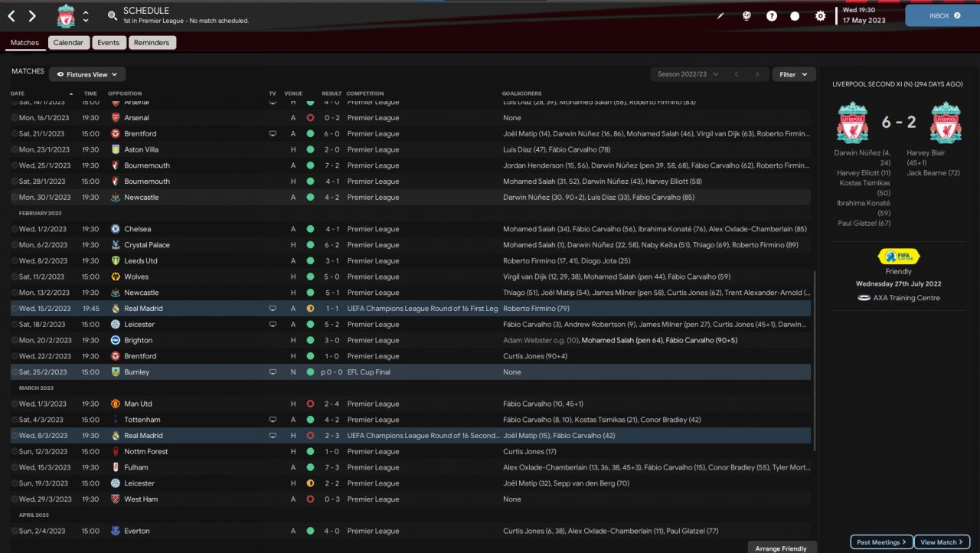This screenshot has height=553, width=980.
Task: Tick the checkbox for the Man Utd match
Action: click(x=15, y=404)
